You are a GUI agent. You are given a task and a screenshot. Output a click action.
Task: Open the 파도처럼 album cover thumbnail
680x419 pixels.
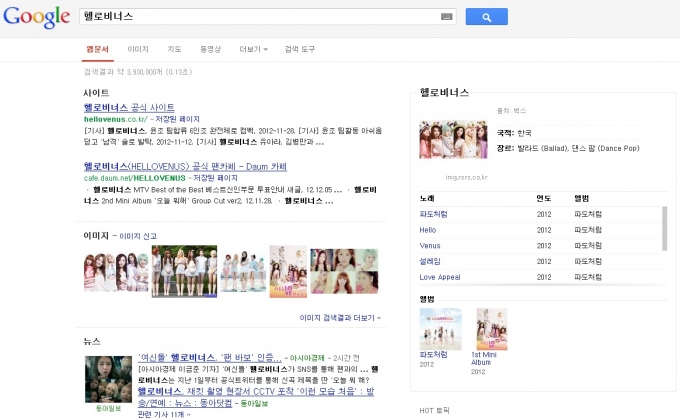[441, 329]
